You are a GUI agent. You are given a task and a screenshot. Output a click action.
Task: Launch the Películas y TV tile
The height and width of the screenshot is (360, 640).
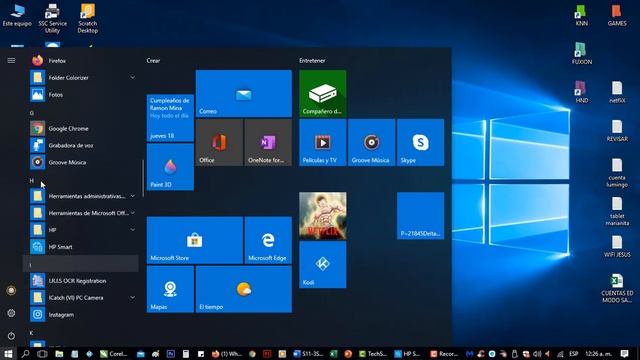click(x=323, y=142)
